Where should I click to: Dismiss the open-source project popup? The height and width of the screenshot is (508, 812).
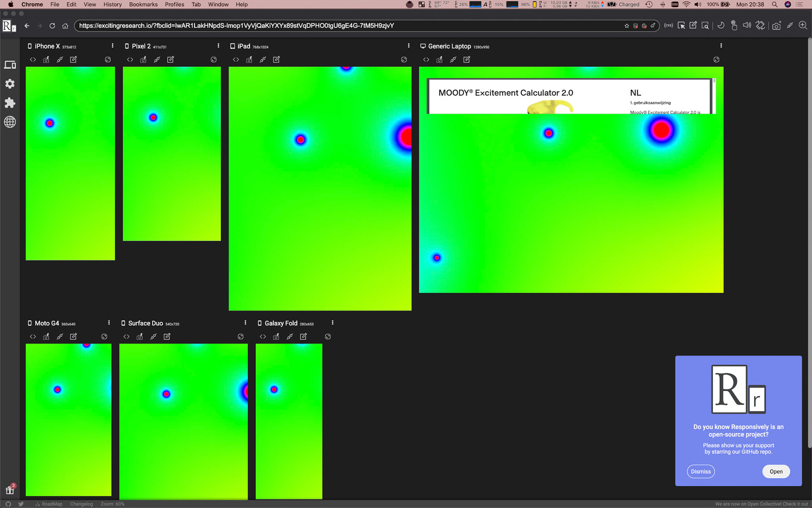click(x=701, y=472)
